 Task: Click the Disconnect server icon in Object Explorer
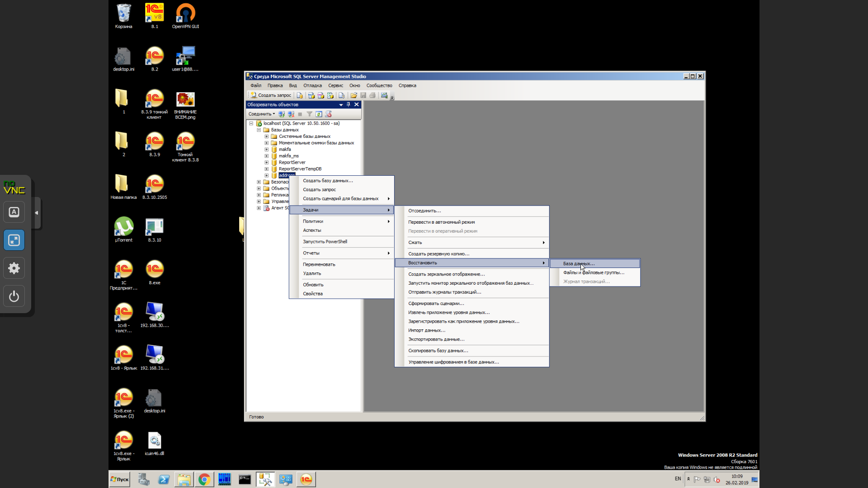tap(291, 114)
